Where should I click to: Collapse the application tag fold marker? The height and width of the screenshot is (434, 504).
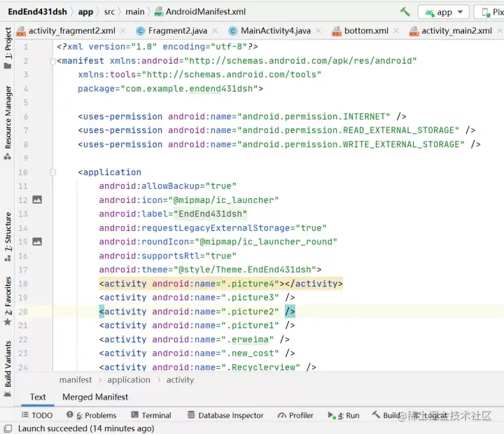(53, 173)
